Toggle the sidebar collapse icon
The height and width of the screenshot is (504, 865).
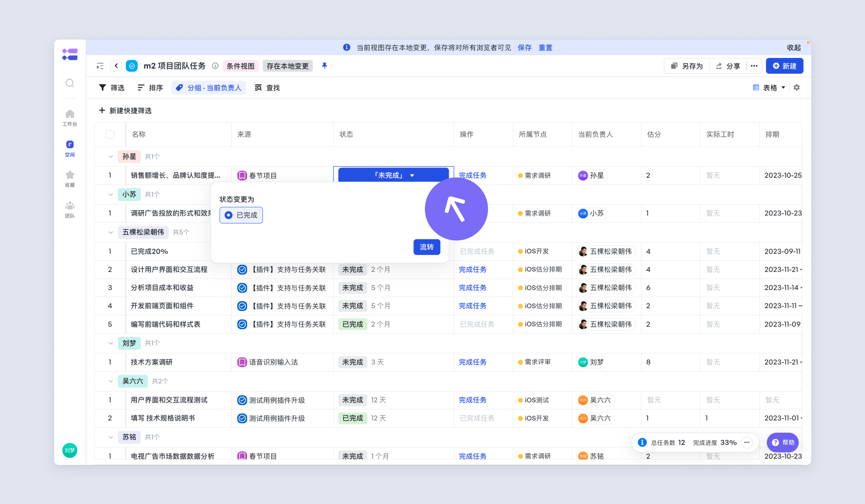point(100,66)
